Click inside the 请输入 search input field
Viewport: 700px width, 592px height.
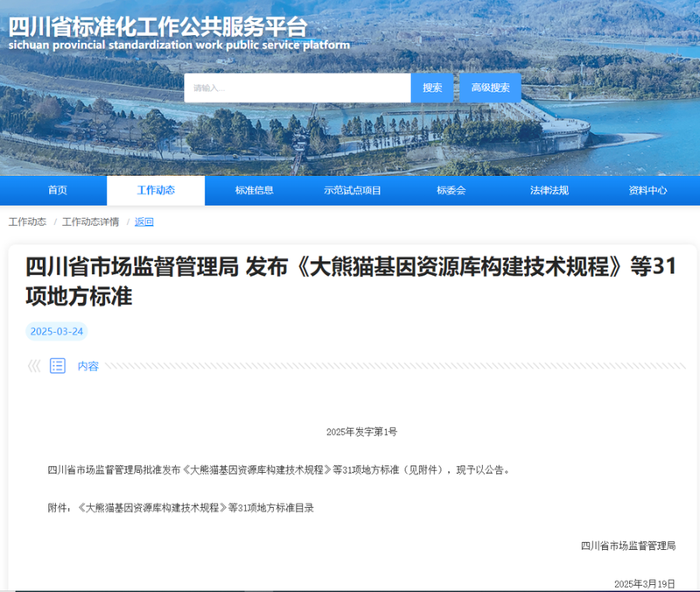pos(297,88)
